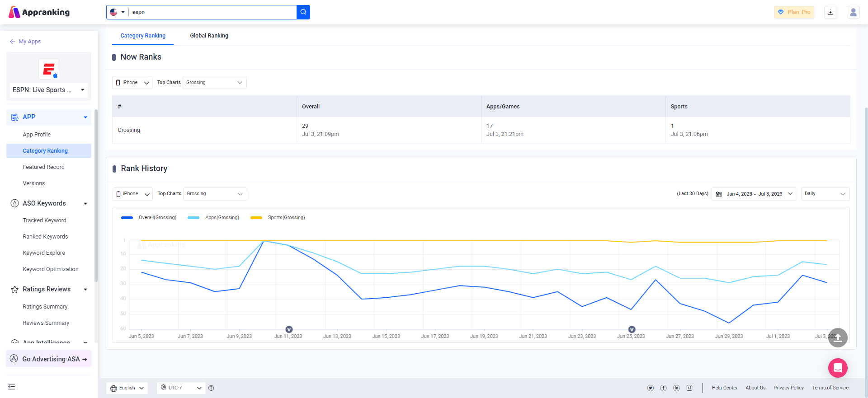
Task: Collapse sidebar with the menu icon
Action: (x=12, y=387)
